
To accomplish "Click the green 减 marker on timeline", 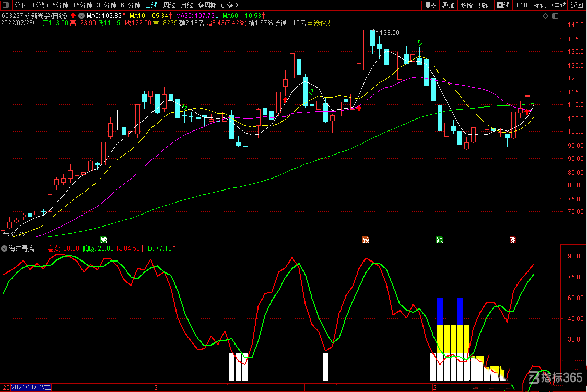I will [104, 240].
